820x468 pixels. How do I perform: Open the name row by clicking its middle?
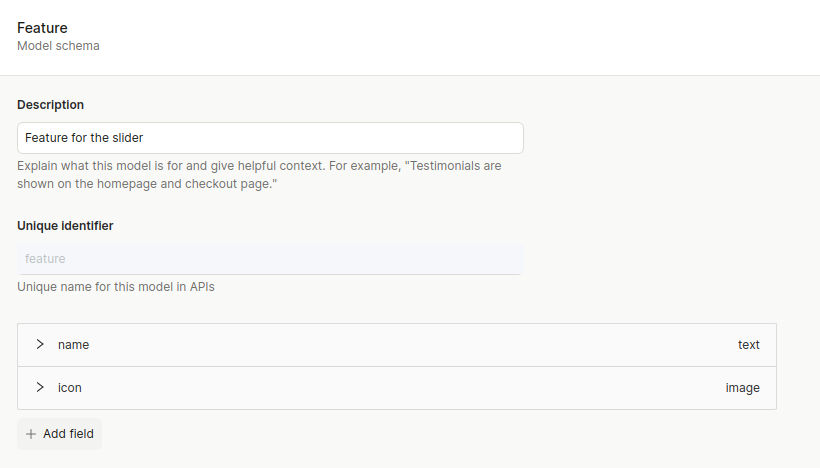[397, 344]
